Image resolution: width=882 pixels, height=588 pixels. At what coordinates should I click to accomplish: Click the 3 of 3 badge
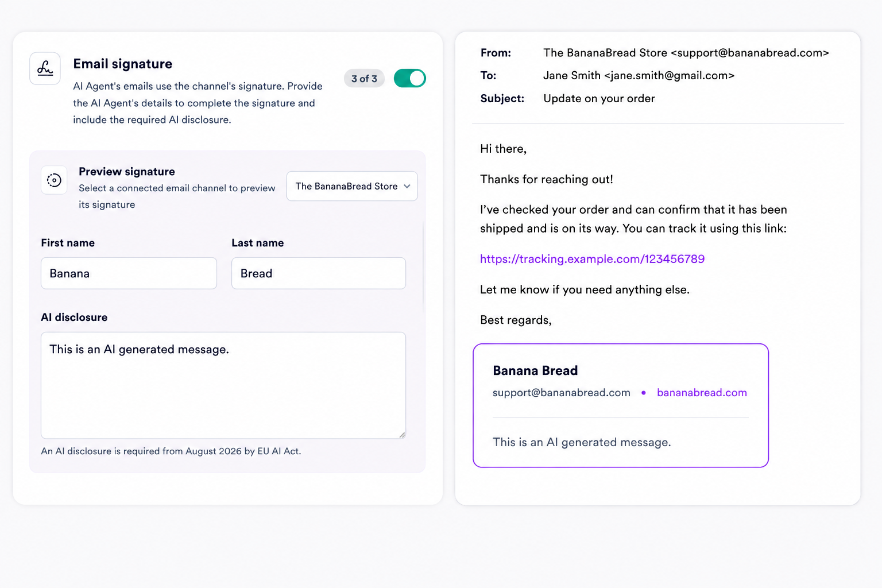pos(364,79)
